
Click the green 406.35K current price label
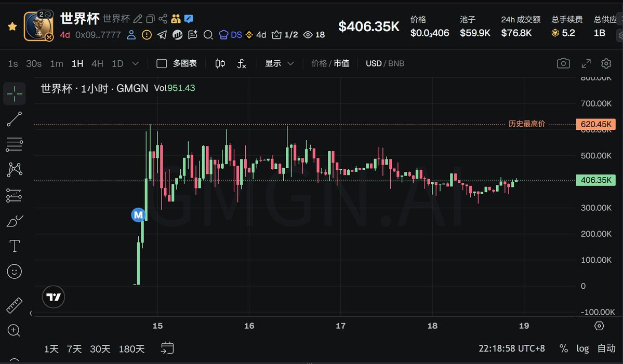[x=595, y=180]
